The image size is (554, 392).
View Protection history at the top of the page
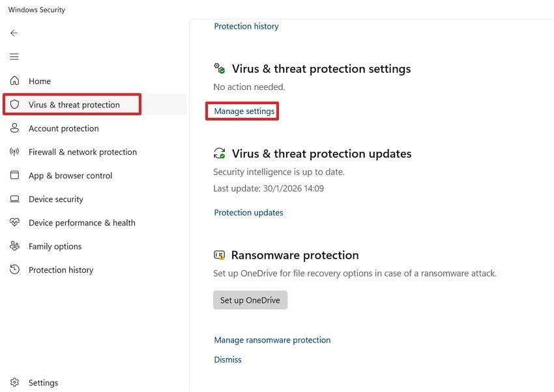(x=246, y=26)
